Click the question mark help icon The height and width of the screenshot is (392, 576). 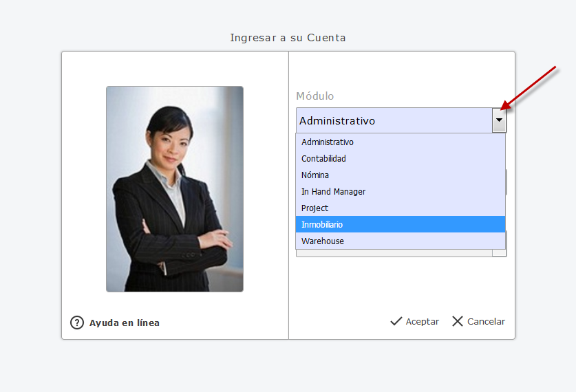point(77,323)
